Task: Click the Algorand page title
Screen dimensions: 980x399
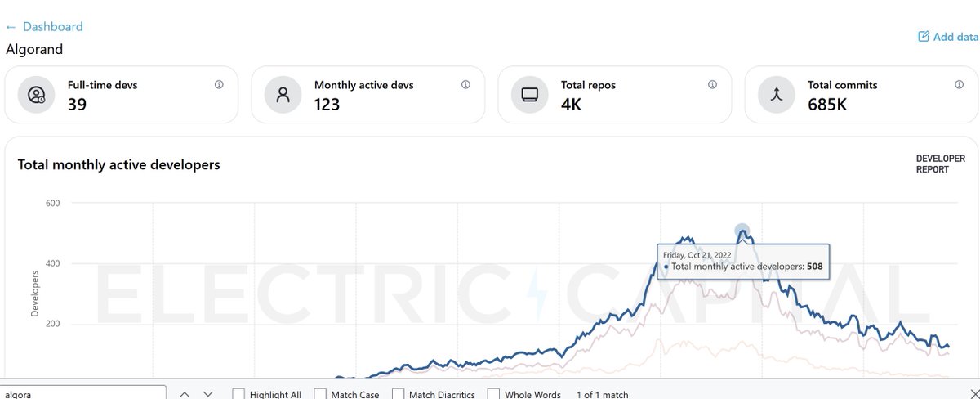Action: [x=34, y=49]
